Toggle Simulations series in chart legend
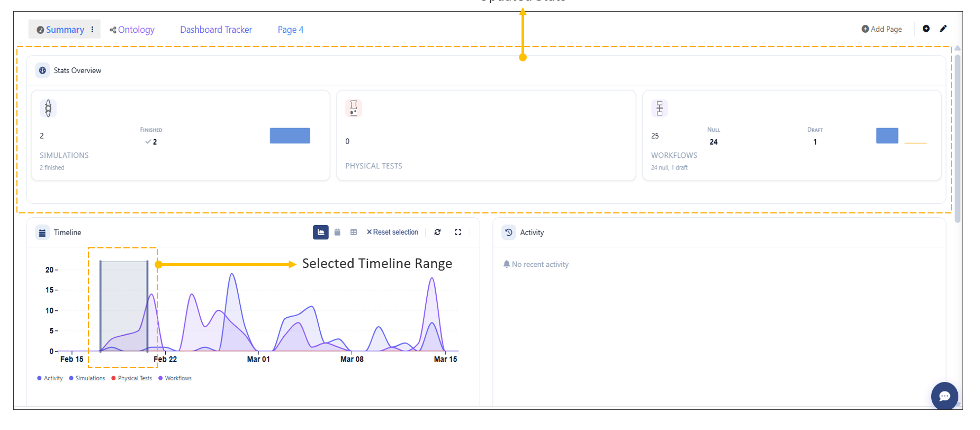Image resolution: width=980 pixels, height=430 pixels. tap(87, 378)
